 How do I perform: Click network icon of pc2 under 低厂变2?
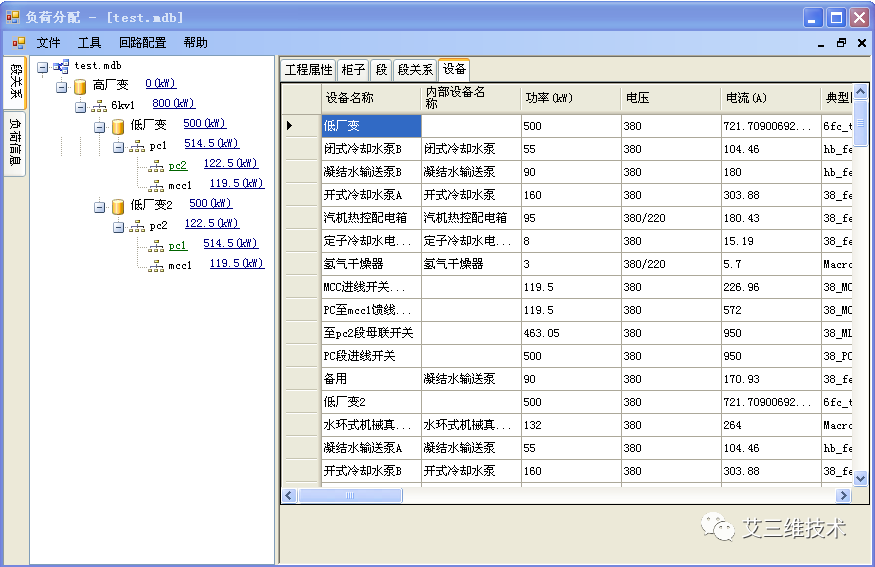pyautogui.click(x=137, y=227)
